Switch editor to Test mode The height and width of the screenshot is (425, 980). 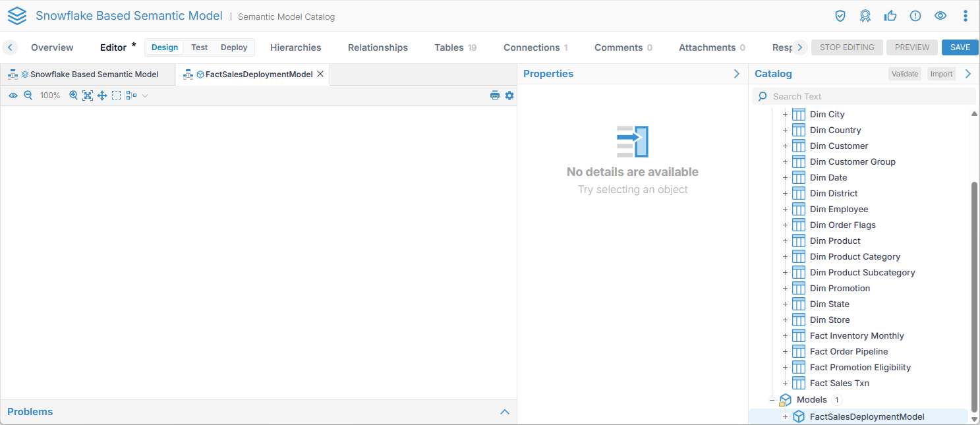click(x=199, y=47)
